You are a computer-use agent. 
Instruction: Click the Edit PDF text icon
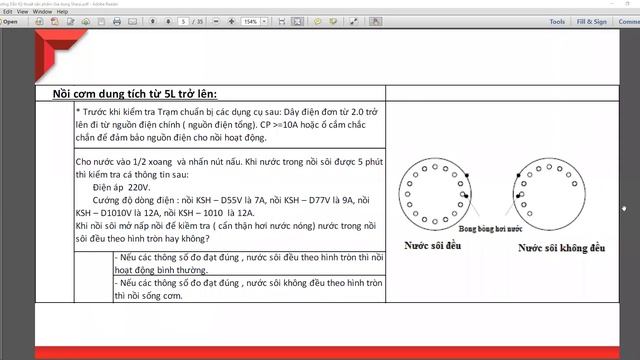[71, 21]
